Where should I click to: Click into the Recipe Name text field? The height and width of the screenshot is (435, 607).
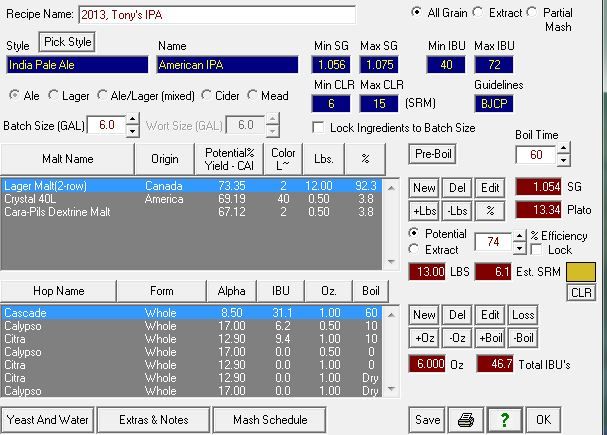216,15
